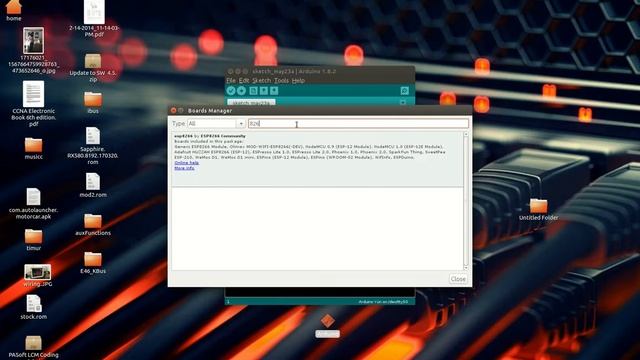Focus the Boards Manager search field
This screenshot has width=640, height=360.
[x=358, y=123]
